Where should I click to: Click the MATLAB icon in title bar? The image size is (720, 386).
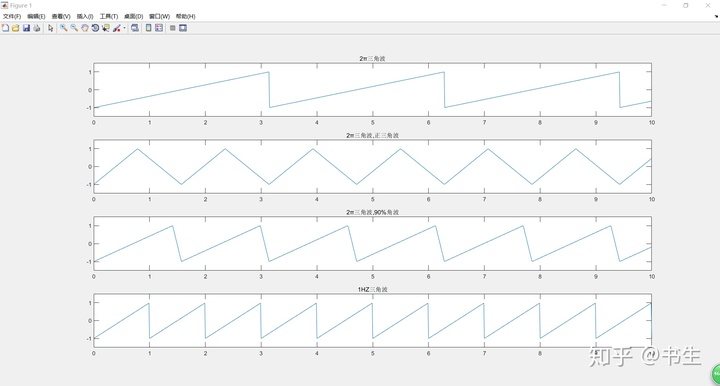coord(5,6)
